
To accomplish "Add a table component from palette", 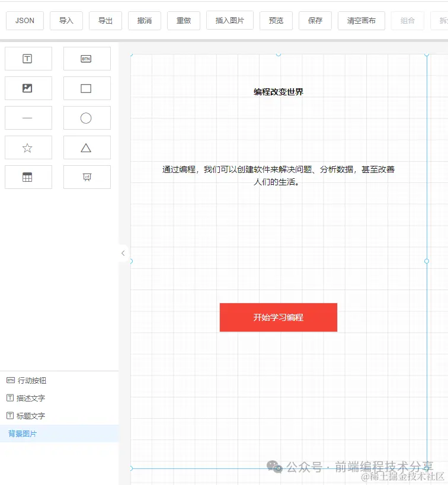I will coord(28,177).
